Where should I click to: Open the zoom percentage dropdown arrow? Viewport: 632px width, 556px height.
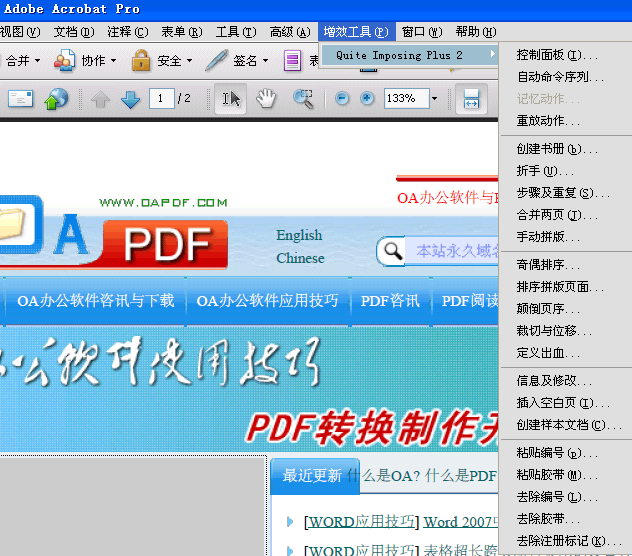pos(434,98)
